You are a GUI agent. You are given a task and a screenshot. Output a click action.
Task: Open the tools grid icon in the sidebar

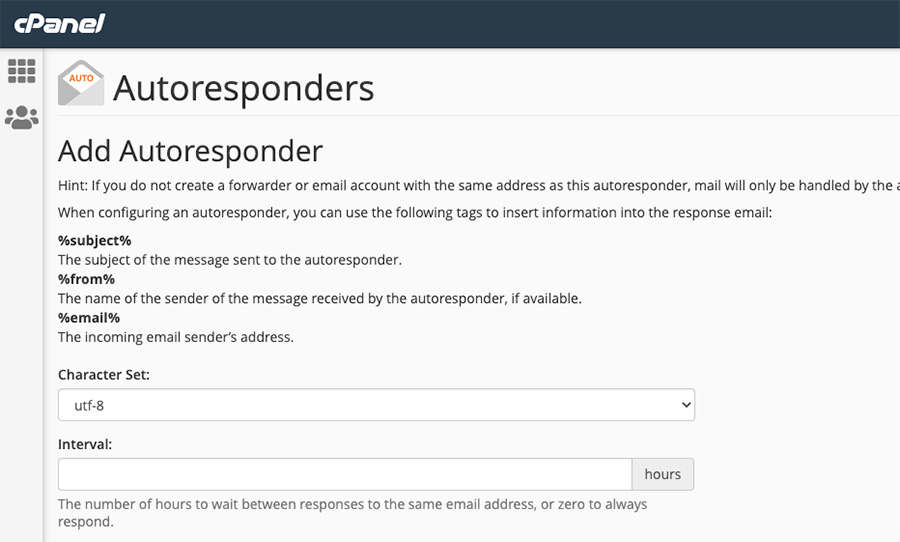(x=21, y=71)
